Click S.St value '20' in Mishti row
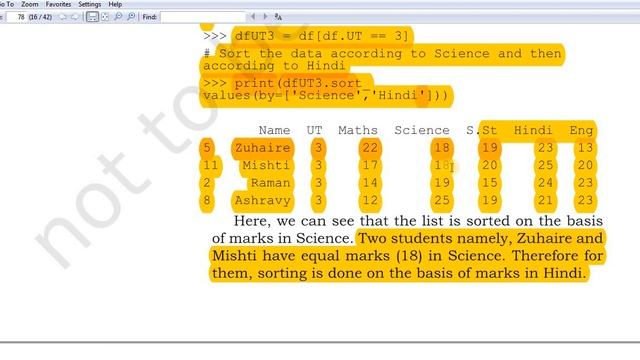Image resolution: width=640 pixels, height=360 pixels. (x=489, y=165)
